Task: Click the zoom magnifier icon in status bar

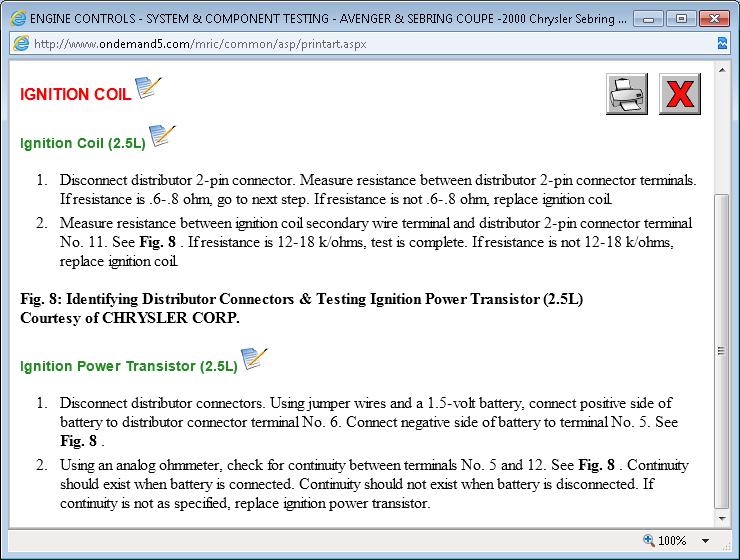Action: [648, 540]
